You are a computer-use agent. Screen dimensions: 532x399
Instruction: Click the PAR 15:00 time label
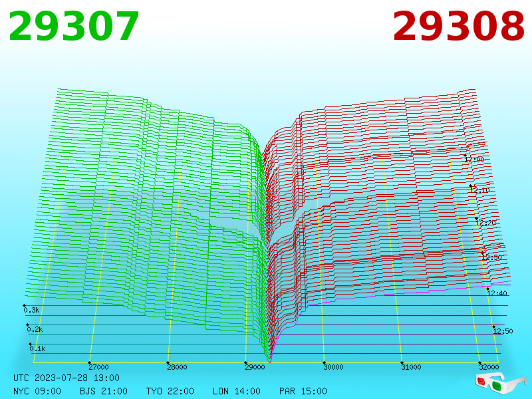pyautogui.click(x=303, y=391)
